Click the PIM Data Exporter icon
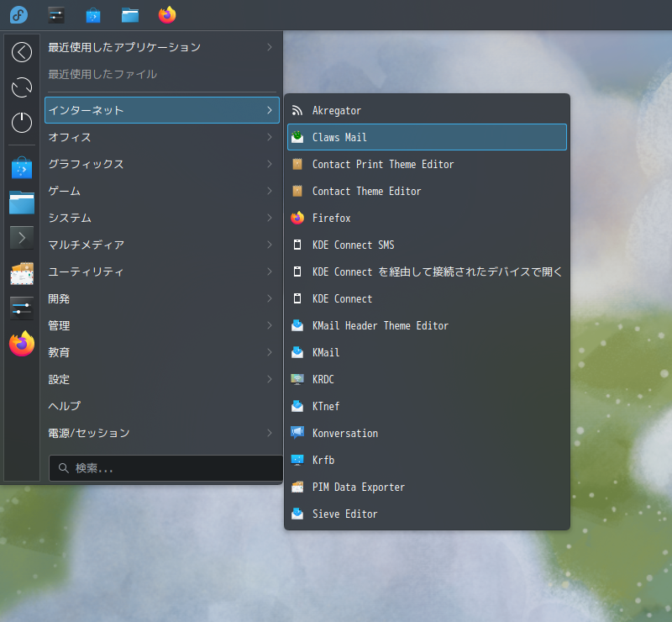Viewport: 672px width, 622px height. tap(297, 487)
